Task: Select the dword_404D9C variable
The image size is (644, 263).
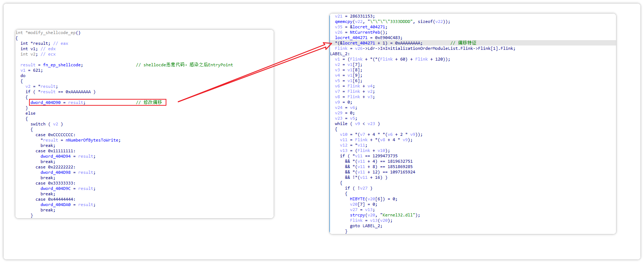Action: point(56,188)
